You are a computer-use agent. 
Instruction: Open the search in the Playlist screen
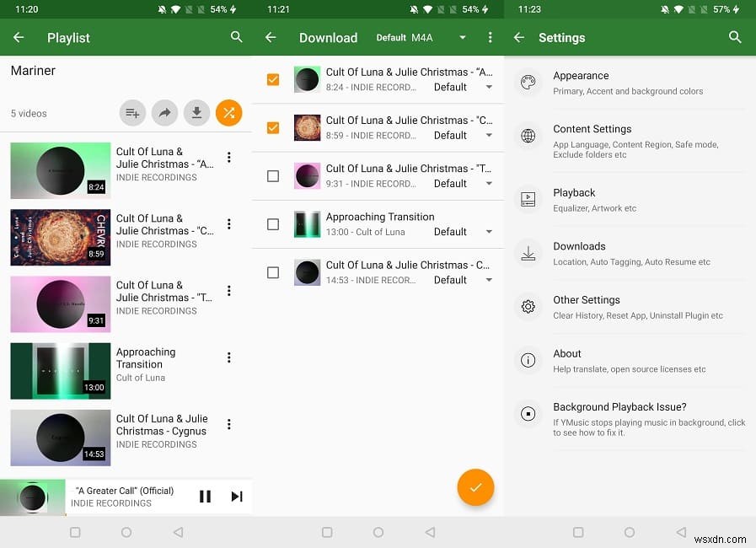click(236, 37)
